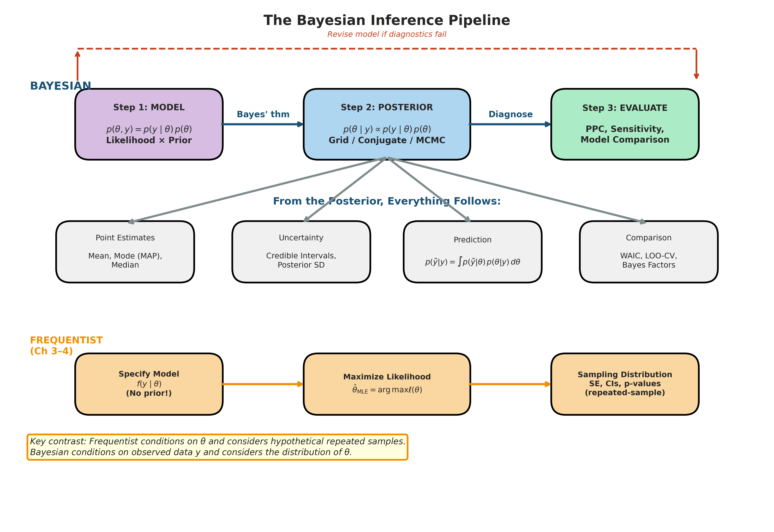
Task: Click the Sampling Distribution box
Action: pos(625,384)
